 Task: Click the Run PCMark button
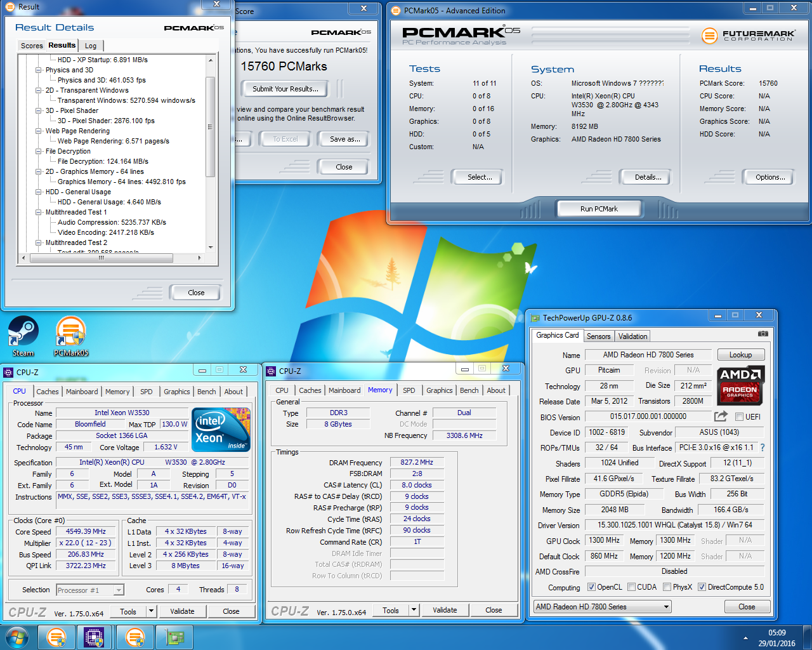click(x=599, y=209)
